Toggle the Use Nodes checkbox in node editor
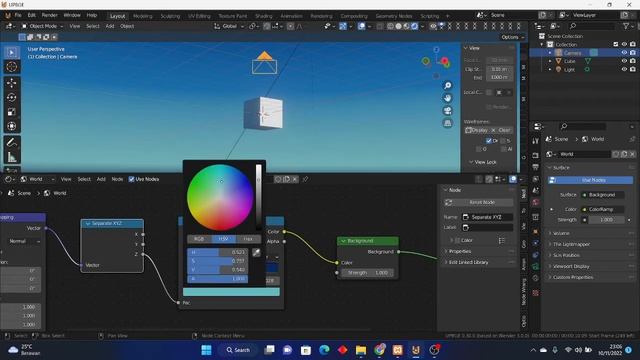The width and height of the screenshot is (640, 360). point(131,179)
